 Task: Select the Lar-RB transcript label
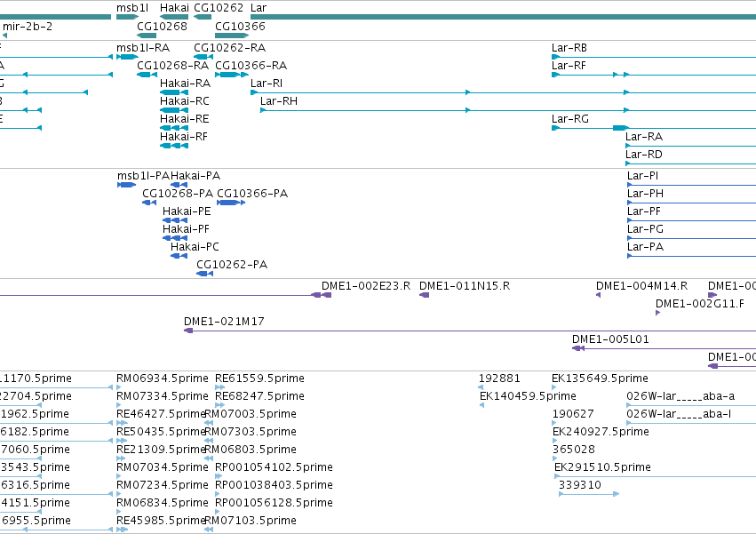click(x=569, y=48)
